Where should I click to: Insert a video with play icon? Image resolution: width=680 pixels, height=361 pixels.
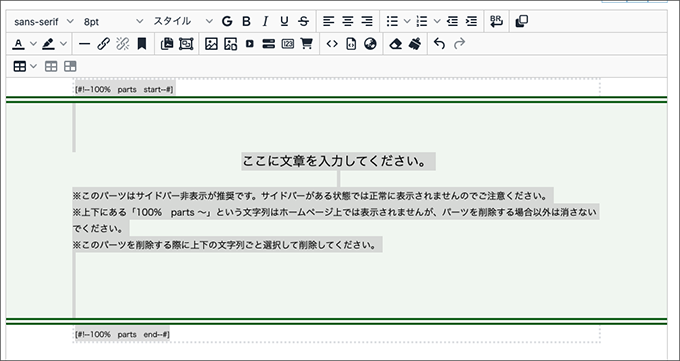[x=249, y=44]
